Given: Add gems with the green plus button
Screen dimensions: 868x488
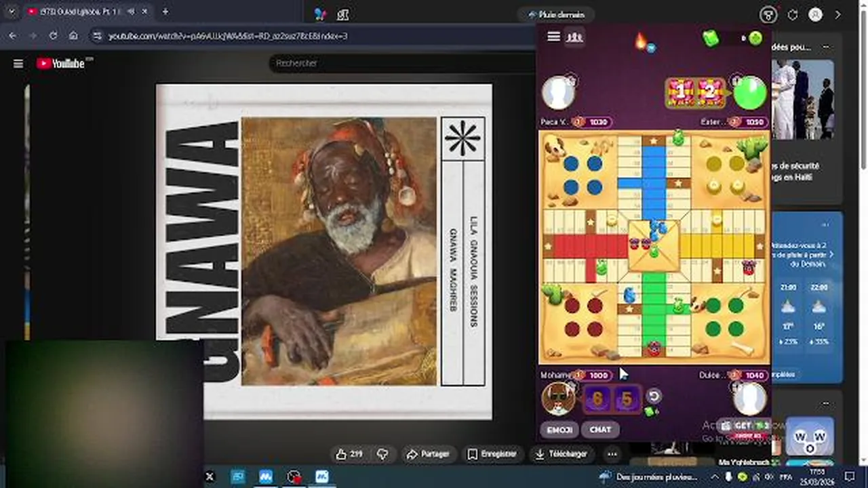Looking at the screenshot, I should (x=755, y=39).
